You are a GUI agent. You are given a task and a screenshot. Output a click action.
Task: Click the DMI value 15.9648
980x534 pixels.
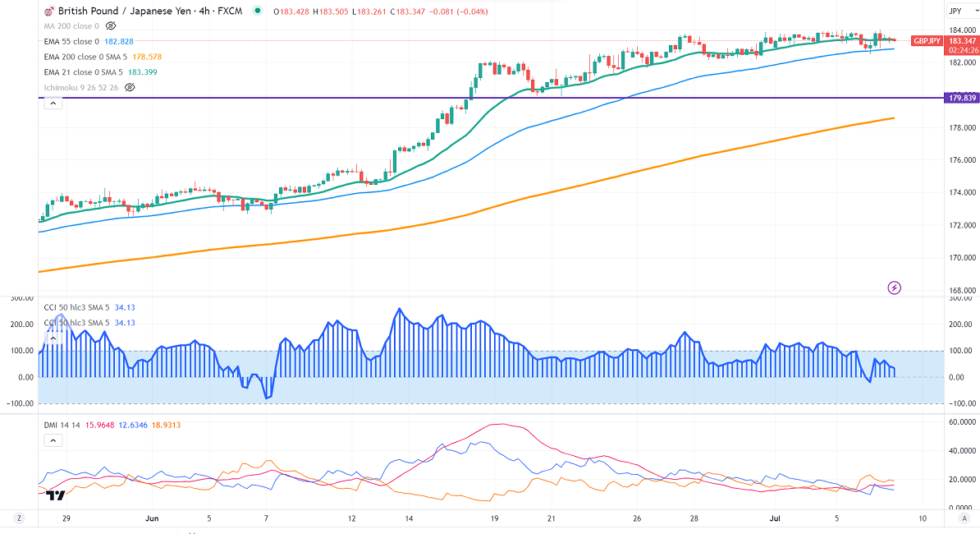pos(100,426)
